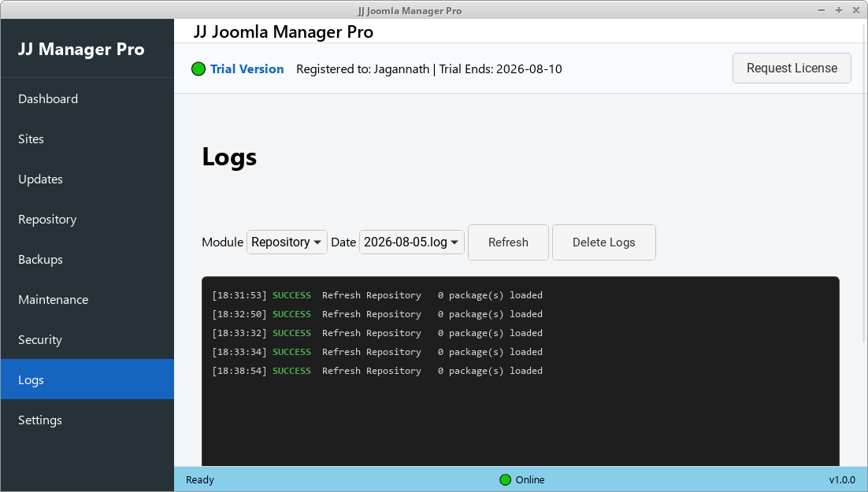Click the green Trial Version status indicator
The width and height of the screenshot is (868, 492).
coord(198,69)
